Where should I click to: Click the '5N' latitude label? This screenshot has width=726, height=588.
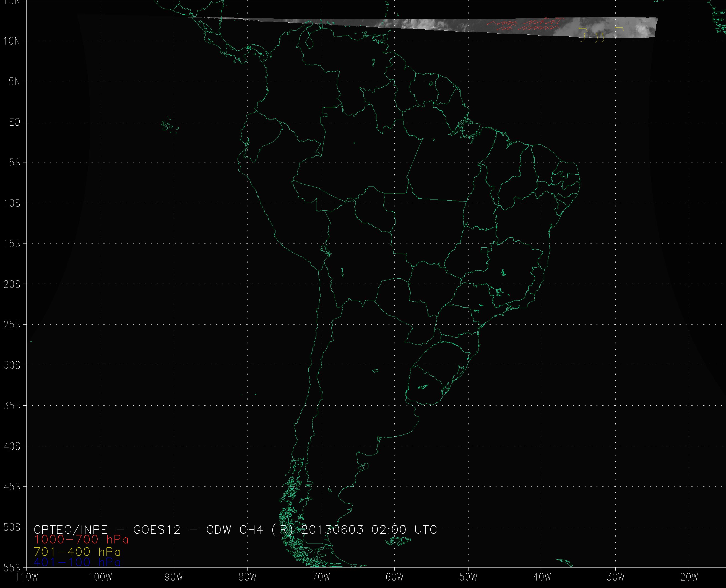coord(15,82)
